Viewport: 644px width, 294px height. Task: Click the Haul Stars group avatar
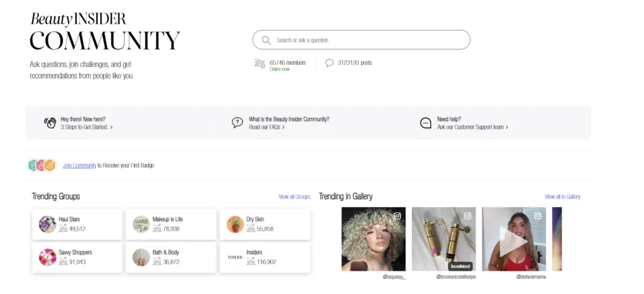[x=48, y=224]
